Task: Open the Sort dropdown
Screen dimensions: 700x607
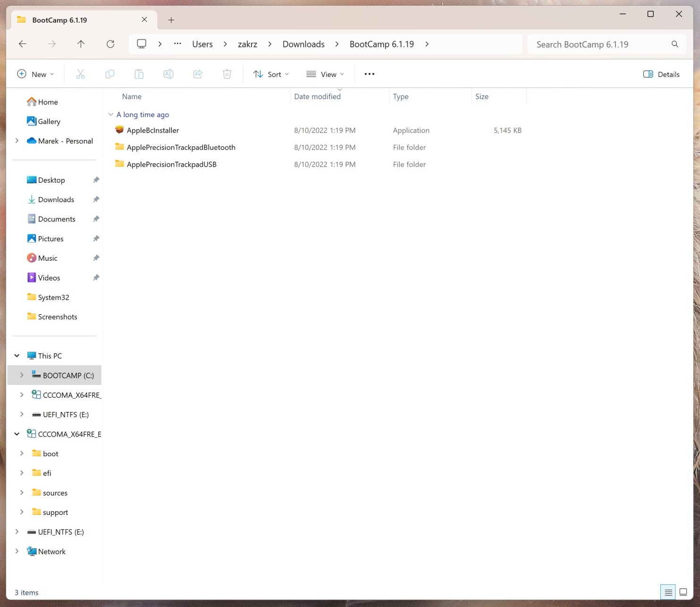Action: pos(271,74)
